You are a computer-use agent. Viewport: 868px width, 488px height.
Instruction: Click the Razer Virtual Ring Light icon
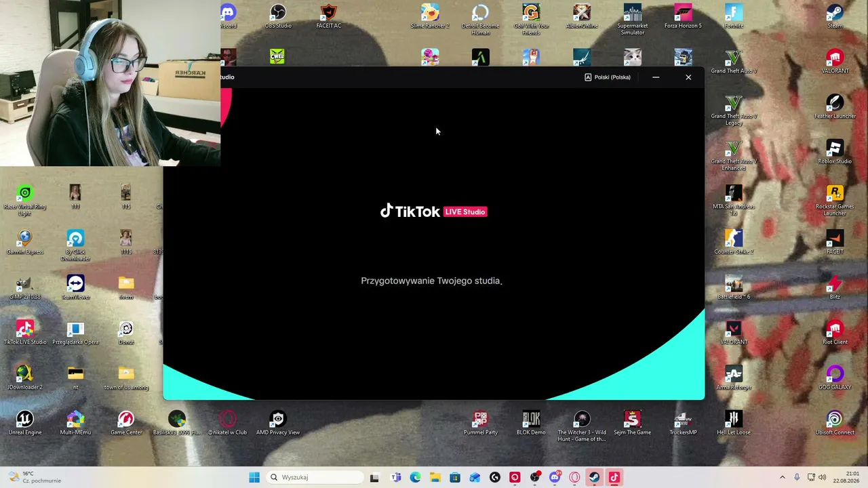[25, 201]
